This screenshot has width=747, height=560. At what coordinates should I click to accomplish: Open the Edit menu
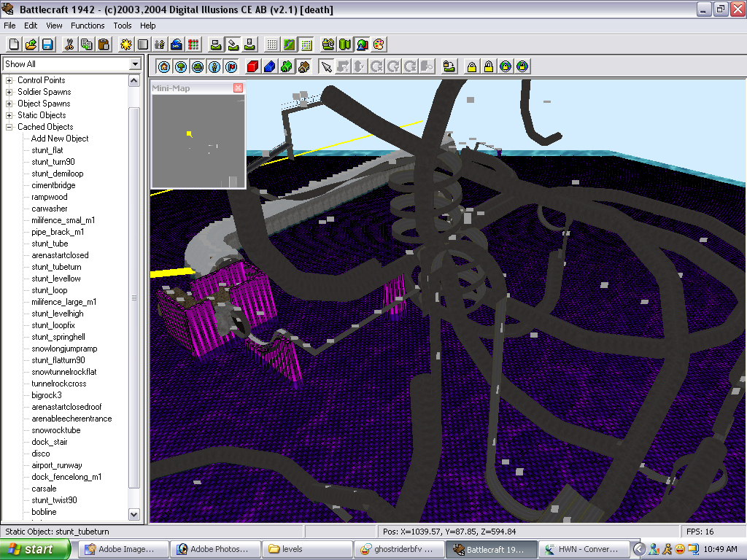pyautogui.click(x=31, y=26)
